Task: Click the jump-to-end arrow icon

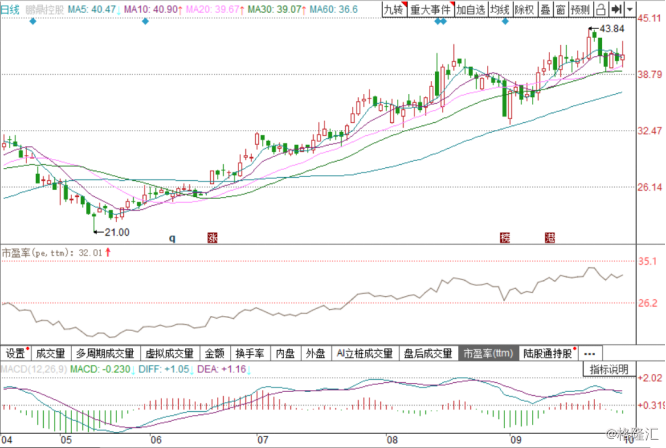Action: click(x=616, y=9)
